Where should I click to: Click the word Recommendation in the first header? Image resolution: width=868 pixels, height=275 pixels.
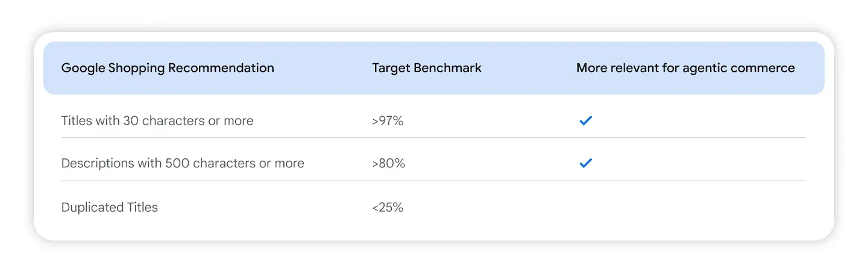tap(221, 68)
